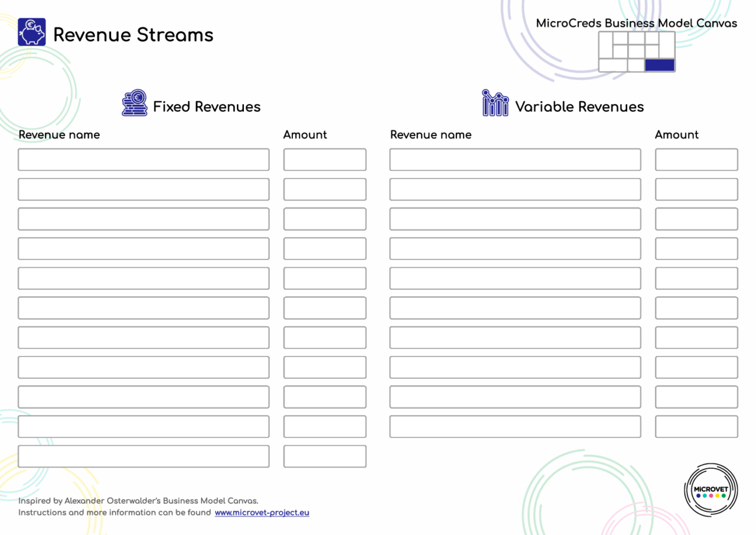This screenshot has height=535, width=756.
Task: Click the first Fixed Revenues name field
Action: (x=144, y=160)
